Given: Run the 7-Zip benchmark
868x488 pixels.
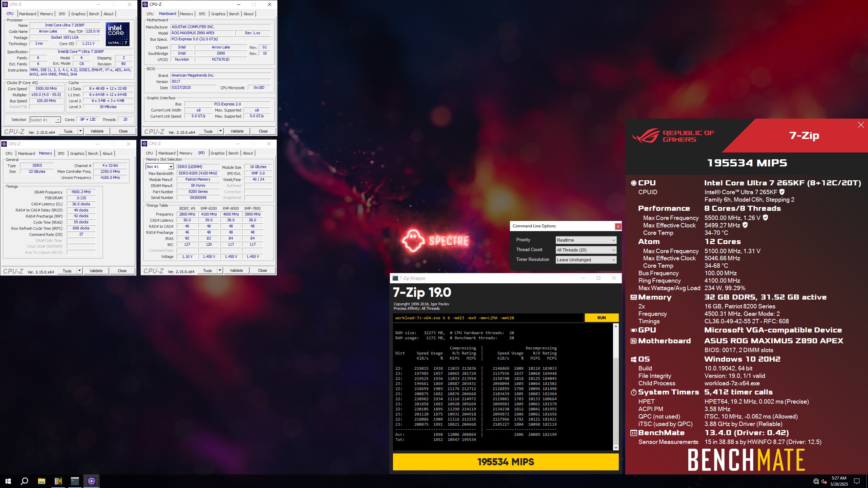Looking at the screenshot, I should tap(601, 318).
